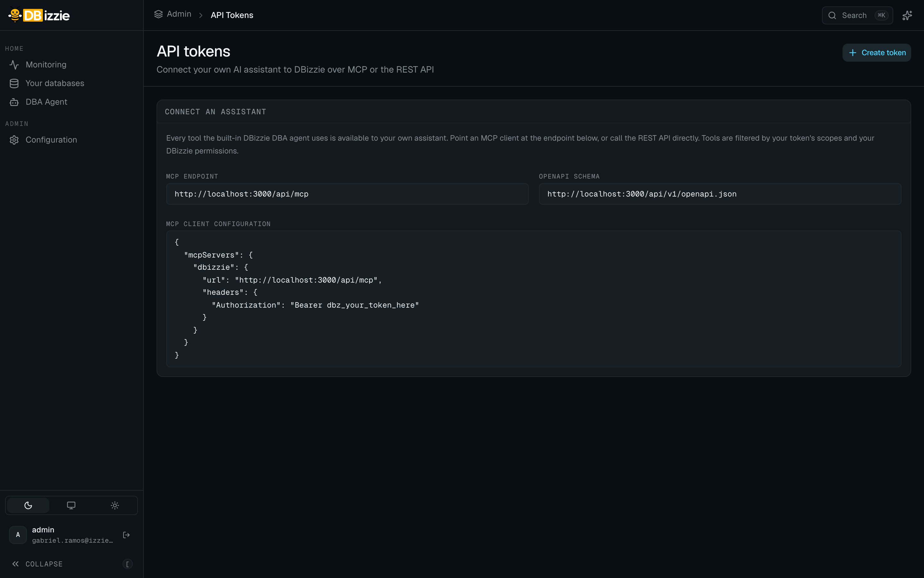The height and width of the screenshot is (578, 924).
Task: Click the "url" line in the config
Action: point(292,280)
